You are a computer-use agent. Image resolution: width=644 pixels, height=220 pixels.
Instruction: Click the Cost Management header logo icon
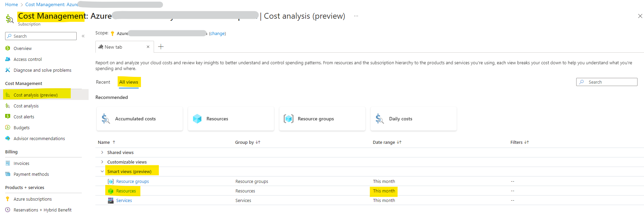pyautogui.click(x=10, y=18)
